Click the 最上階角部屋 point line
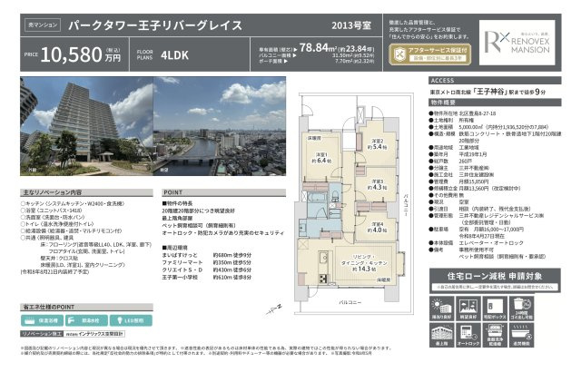This screenshot has width=581, height=392. (177, 218)
